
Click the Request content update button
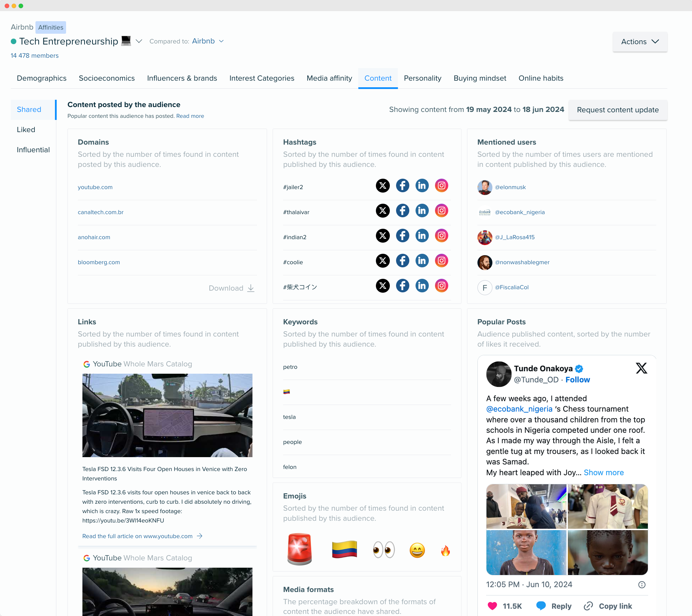pyautogui.click(x=618, y=110)
